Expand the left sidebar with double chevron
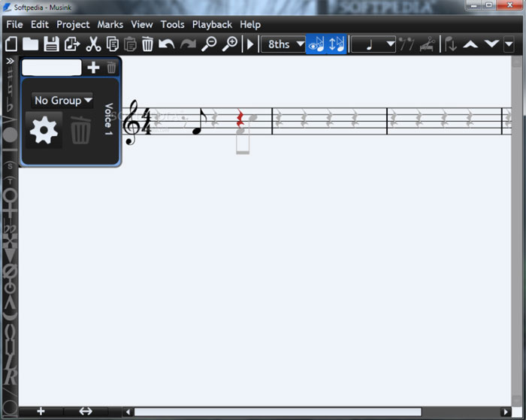526x420 pixels. click(10, 61)
